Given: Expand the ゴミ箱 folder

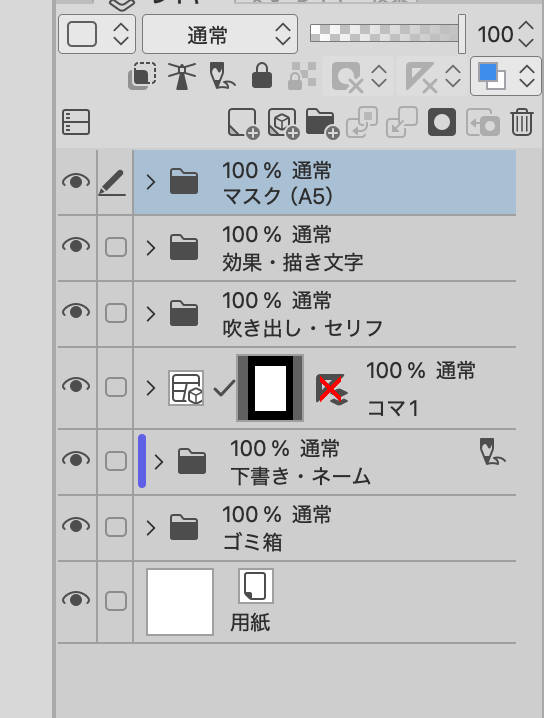Looking at the screenshot, I should pyautogui.click(x=151, y=528).
